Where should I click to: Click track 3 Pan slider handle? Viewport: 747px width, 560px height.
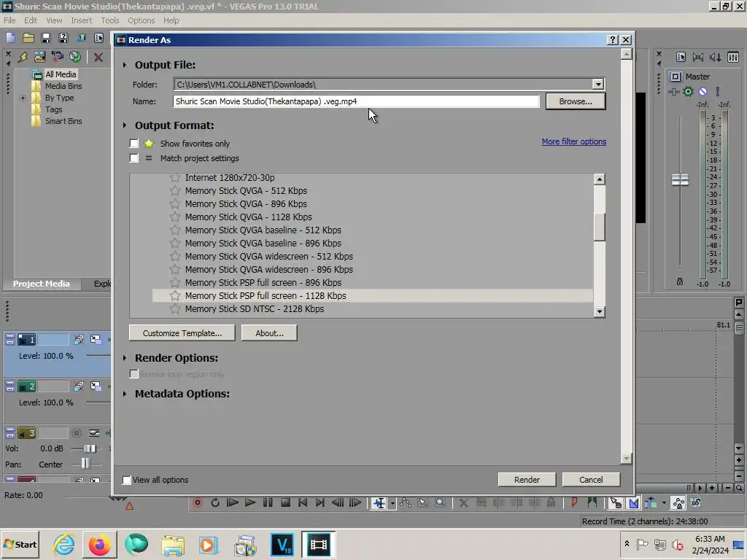85,464
